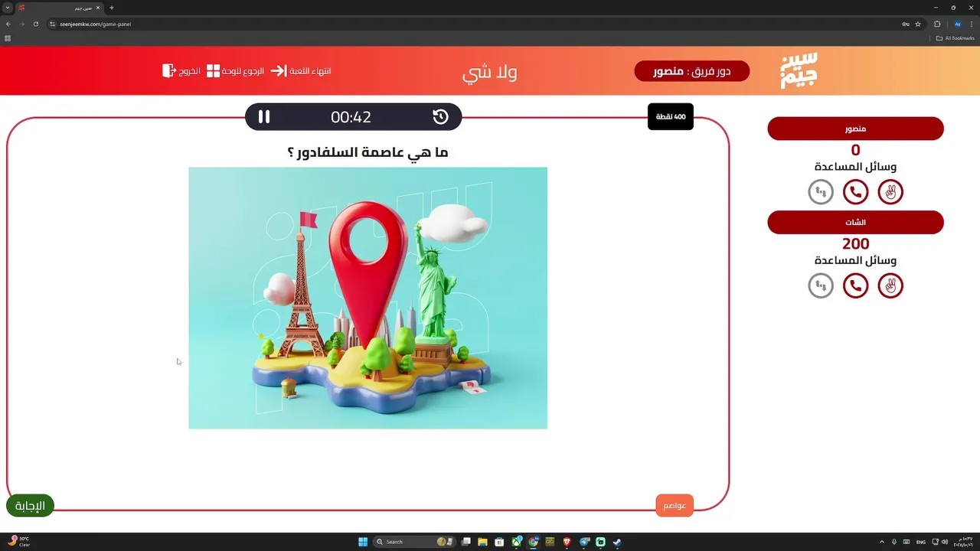The image size is (980, 551).
Task: Open the Windows Start menu
Action: (363, 542)
